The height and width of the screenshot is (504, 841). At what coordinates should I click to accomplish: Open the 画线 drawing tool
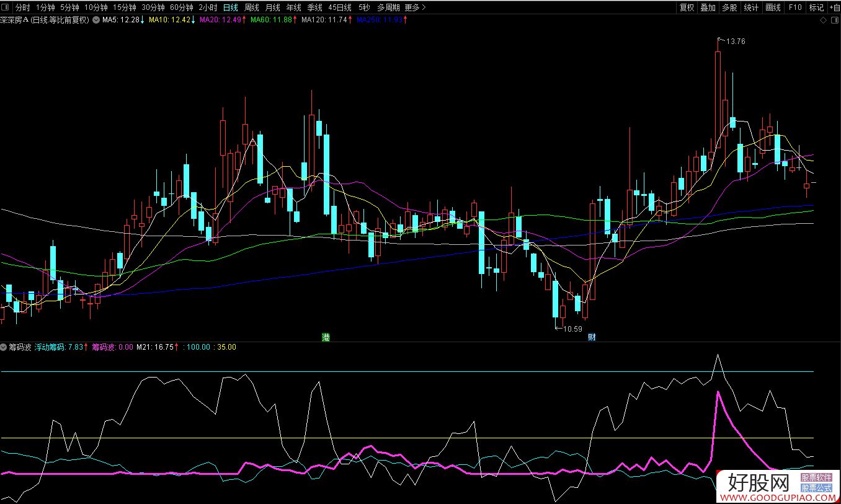pyautogui.click(x=773, y=7)
